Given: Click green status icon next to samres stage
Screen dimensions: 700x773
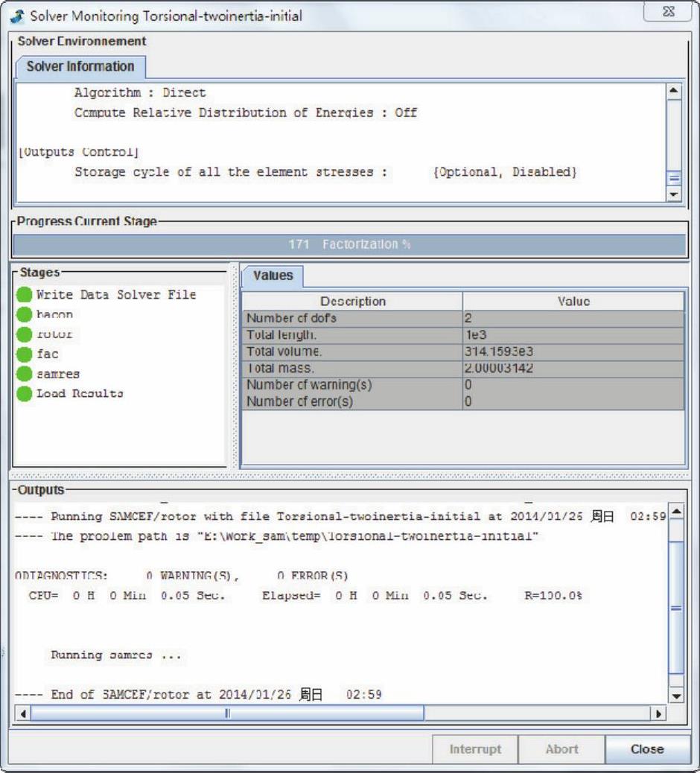Looking at the screenshot, I should [x=25, y=374].
